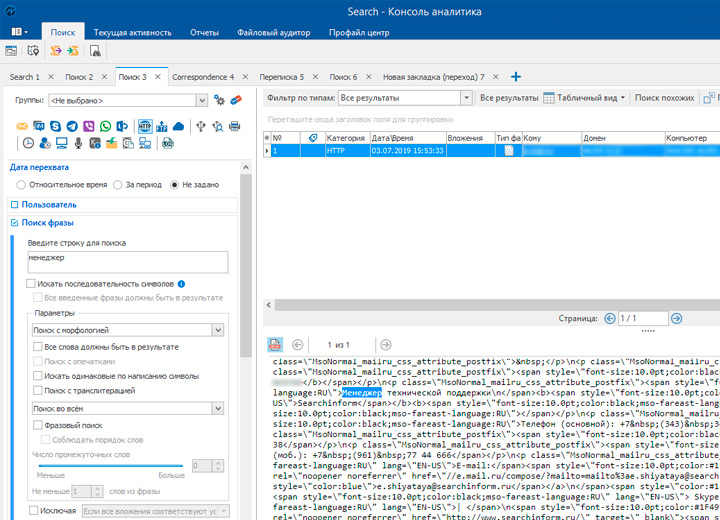Image resolution: width=720 pixels, height=520 pixels.
Task: Select the Skype channel icon
Action: [x=56, y=126]
